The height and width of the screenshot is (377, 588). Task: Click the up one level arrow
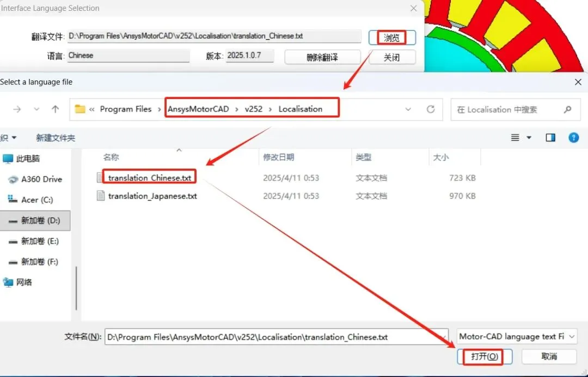tap(55, 109)
